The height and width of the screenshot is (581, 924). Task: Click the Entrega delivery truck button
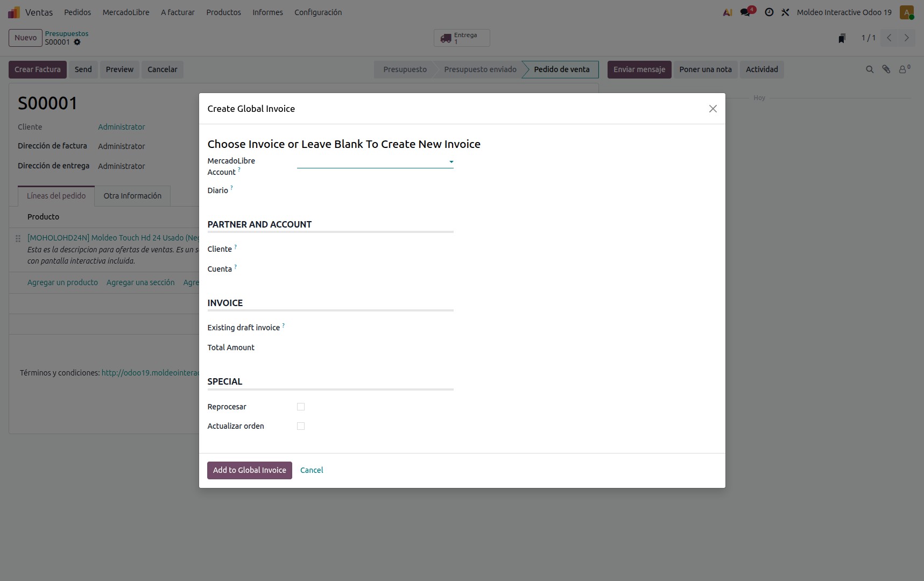pos(462,38)
